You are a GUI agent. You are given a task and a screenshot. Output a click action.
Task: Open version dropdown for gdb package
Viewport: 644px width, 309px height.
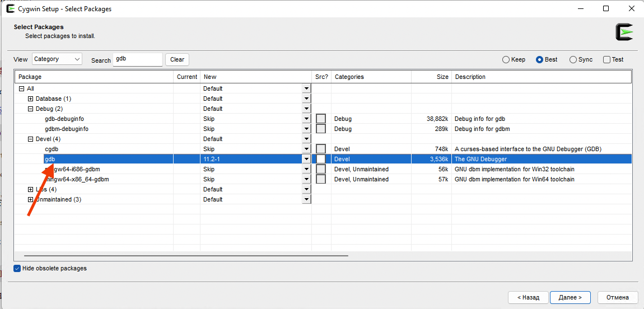pos(306,159)
